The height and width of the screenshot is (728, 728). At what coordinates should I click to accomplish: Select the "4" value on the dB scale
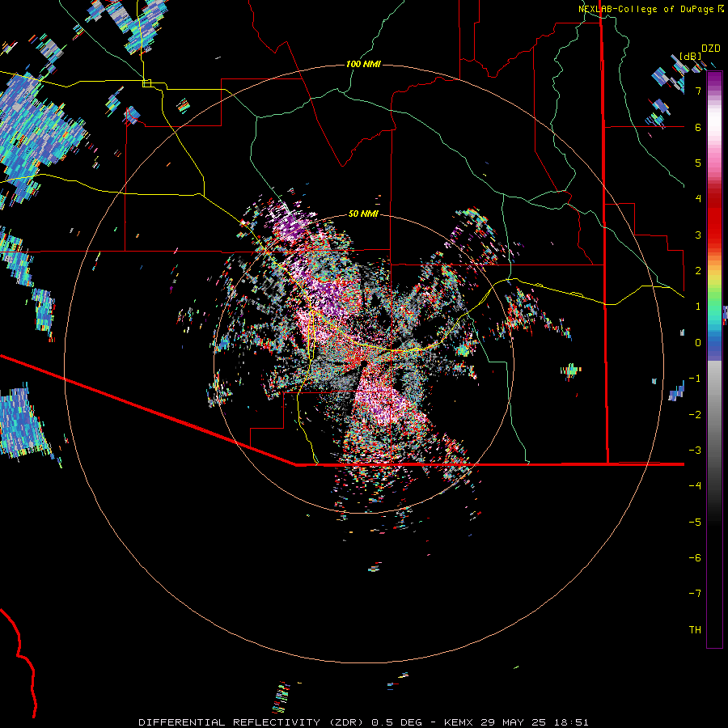click(698, 199)
